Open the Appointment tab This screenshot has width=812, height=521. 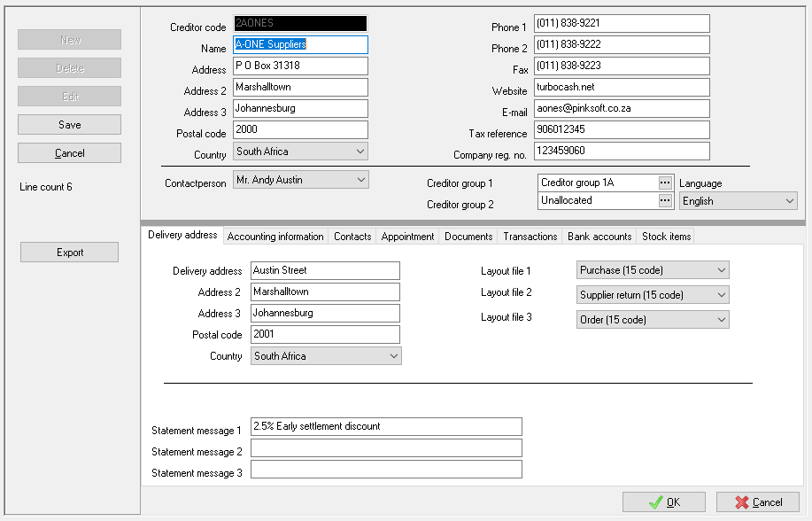click(x=407, y=236)
